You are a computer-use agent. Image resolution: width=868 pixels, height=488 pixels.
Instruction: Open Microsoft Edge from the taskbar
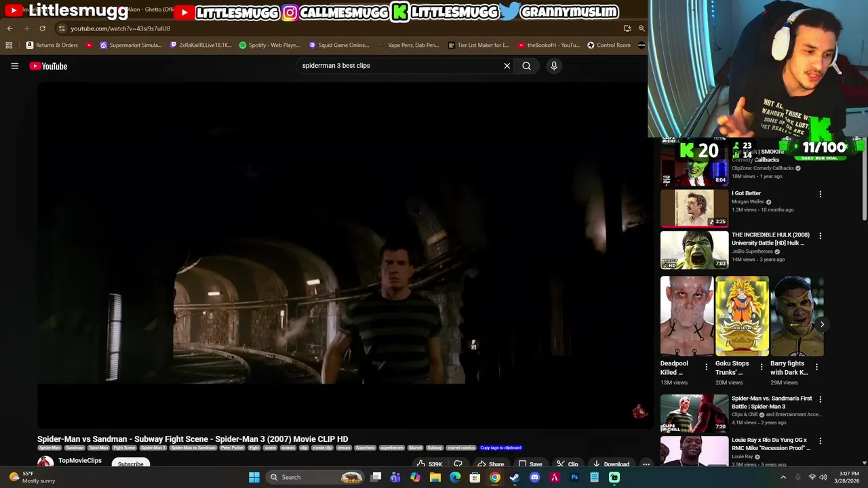point(455,477)
